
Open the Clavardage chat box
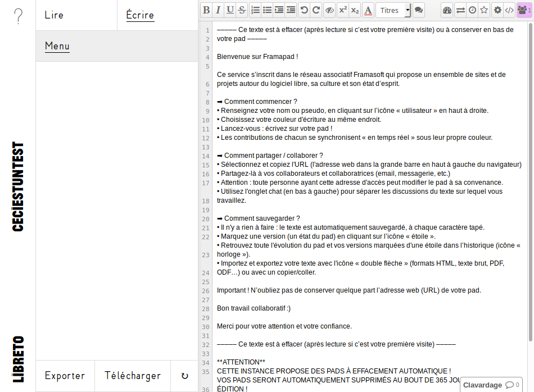point(491,385)
